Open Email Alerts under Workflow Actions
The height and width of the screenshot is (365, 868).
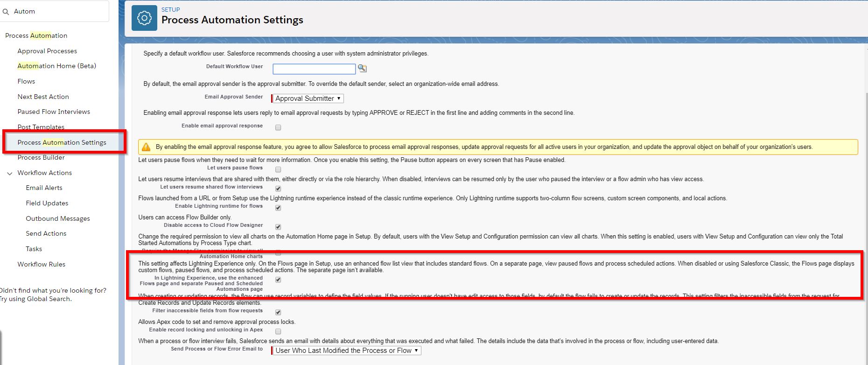pos(44,188)
